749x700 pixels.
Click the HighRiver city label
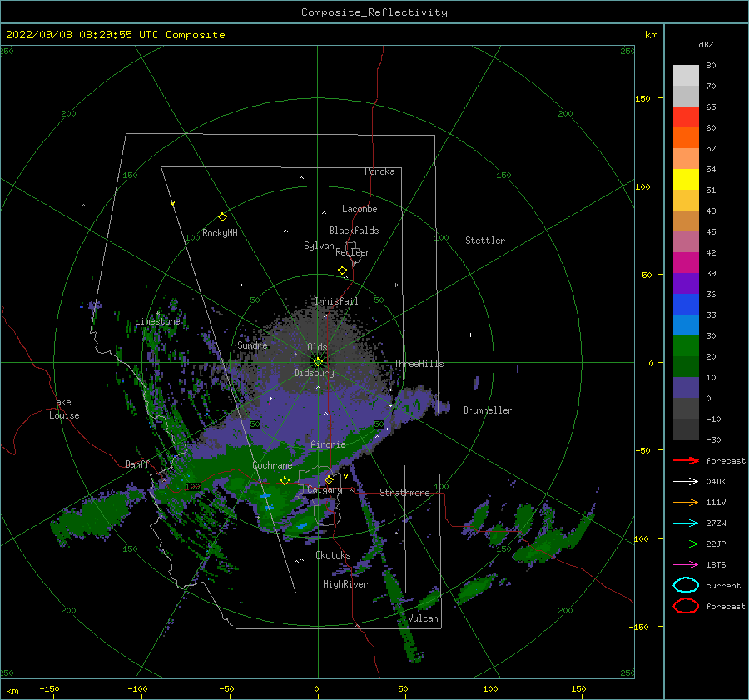point(345,584)
